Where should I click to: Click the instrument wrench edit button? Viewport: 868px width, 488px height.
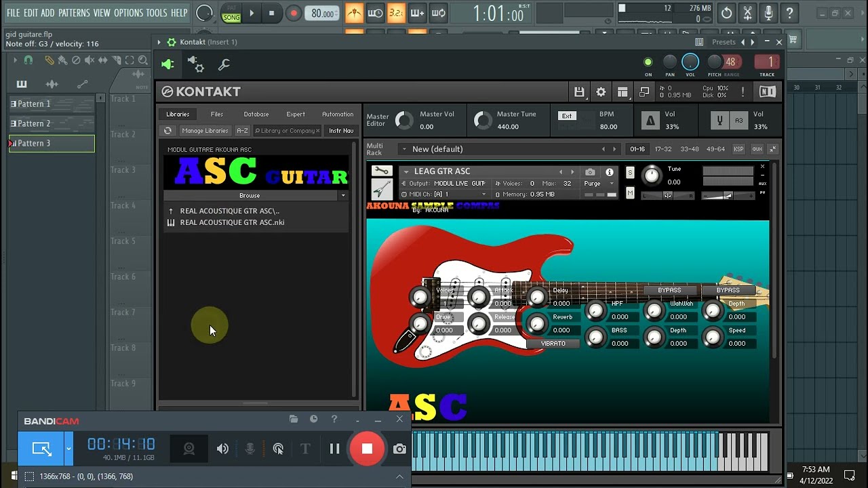(381, 171)
